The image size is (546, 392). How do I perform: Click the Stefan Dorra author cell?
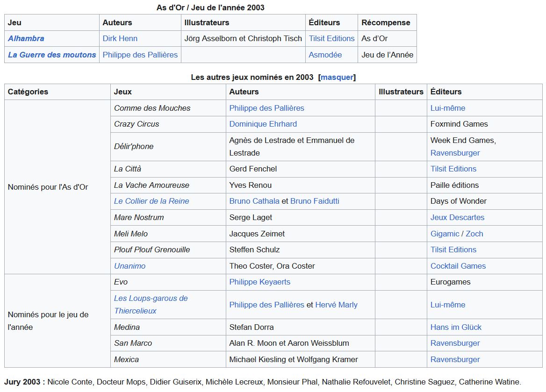tap(301, 328)
